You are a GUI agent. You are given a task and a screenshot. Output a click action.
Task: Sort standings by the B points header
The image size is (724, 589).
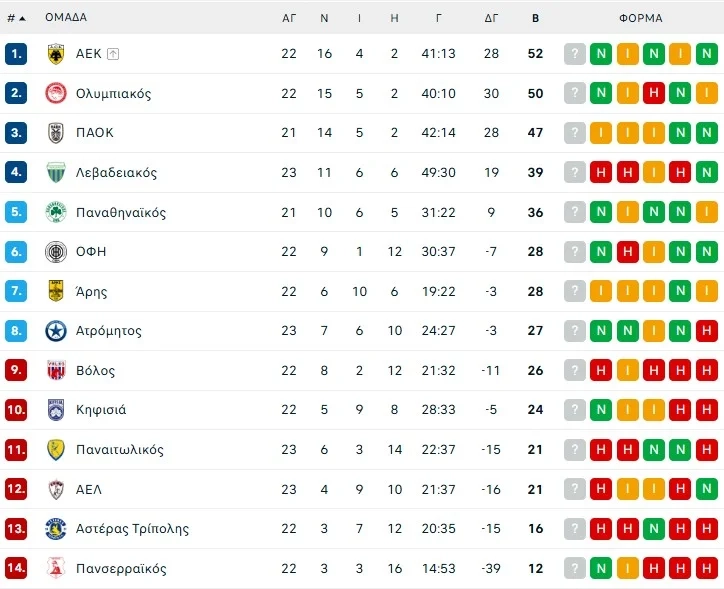point(535,18)
